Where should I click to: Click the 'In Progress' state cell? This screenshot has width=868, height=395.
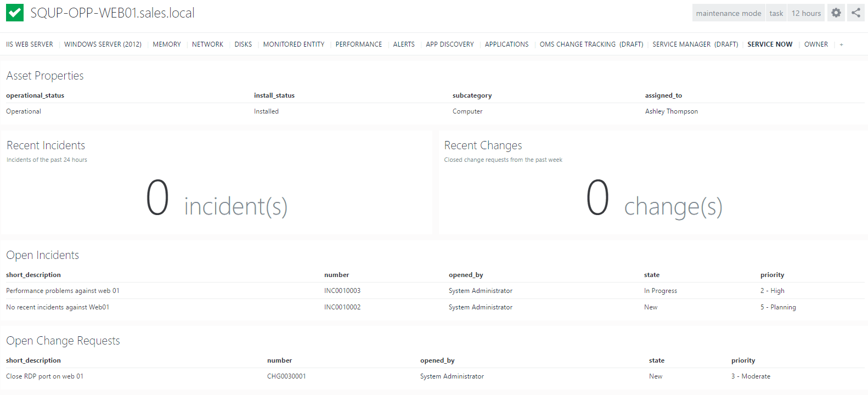click(x=661, y=291)
